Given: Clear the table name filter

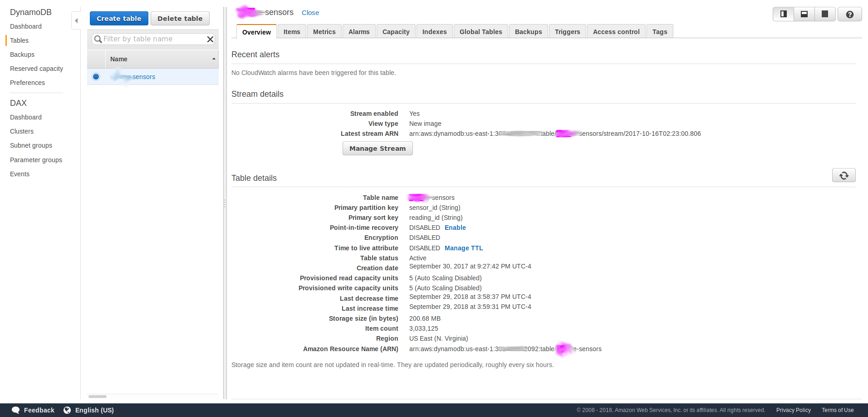Looking at the screenshot, I should tap(210, 39).
